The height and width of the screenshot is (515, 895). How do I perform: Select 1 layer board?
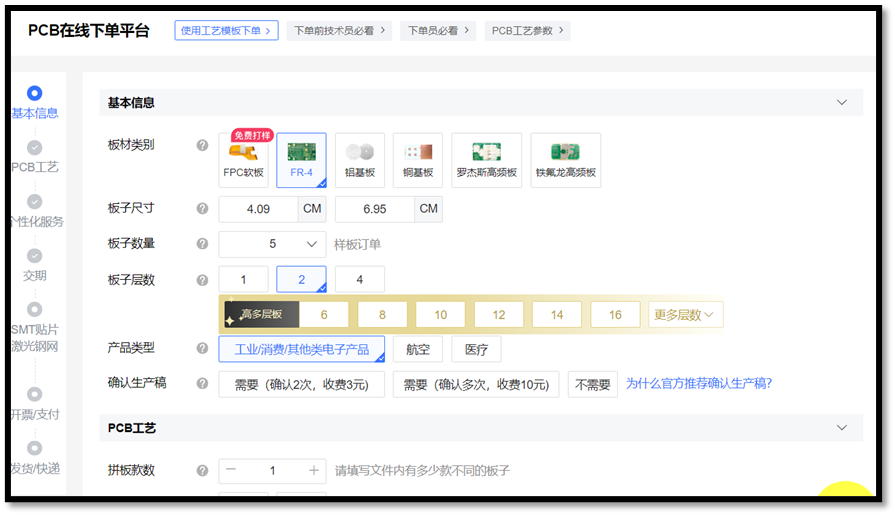tap(243, 280)
